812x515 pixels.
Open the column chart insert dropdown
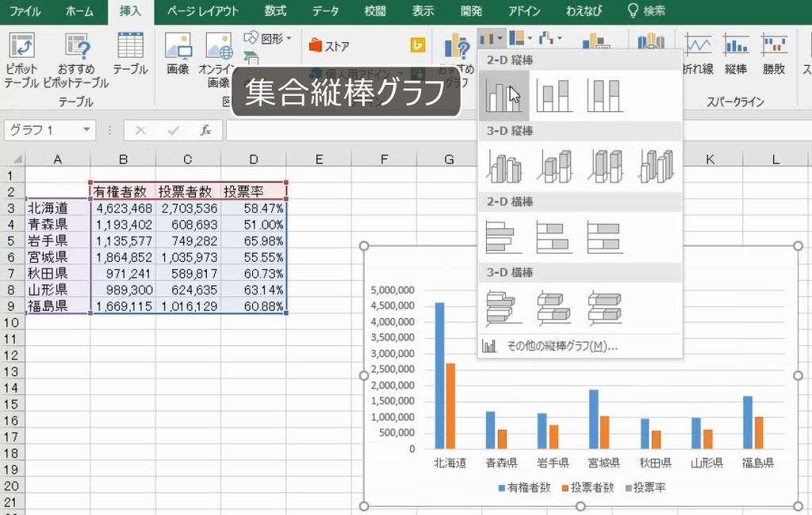click(x=490, y=38)
